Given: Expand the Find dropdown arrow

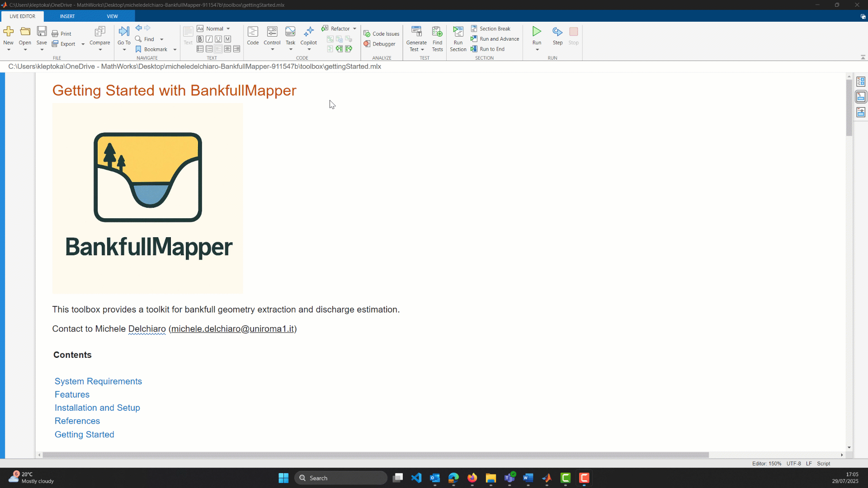Looking at the screenshot, I should [x=161, y=39].
